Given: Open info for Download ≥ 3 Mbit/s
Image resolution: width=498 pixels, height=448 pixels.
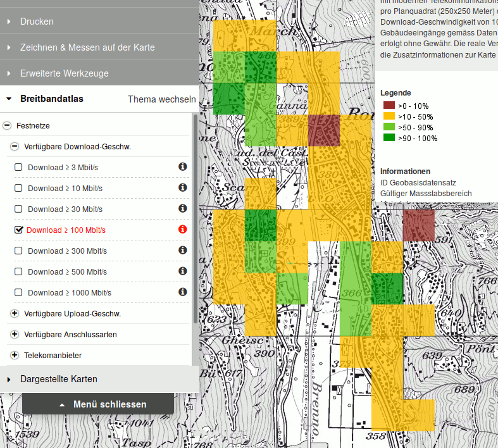Looking at the screenshot, I should 182,167.
